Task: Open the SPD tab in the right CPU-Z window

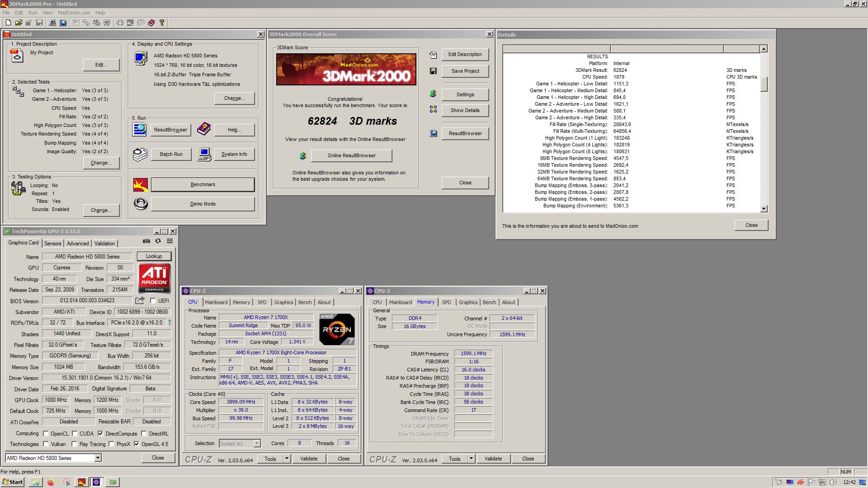Action: [447, 302]
